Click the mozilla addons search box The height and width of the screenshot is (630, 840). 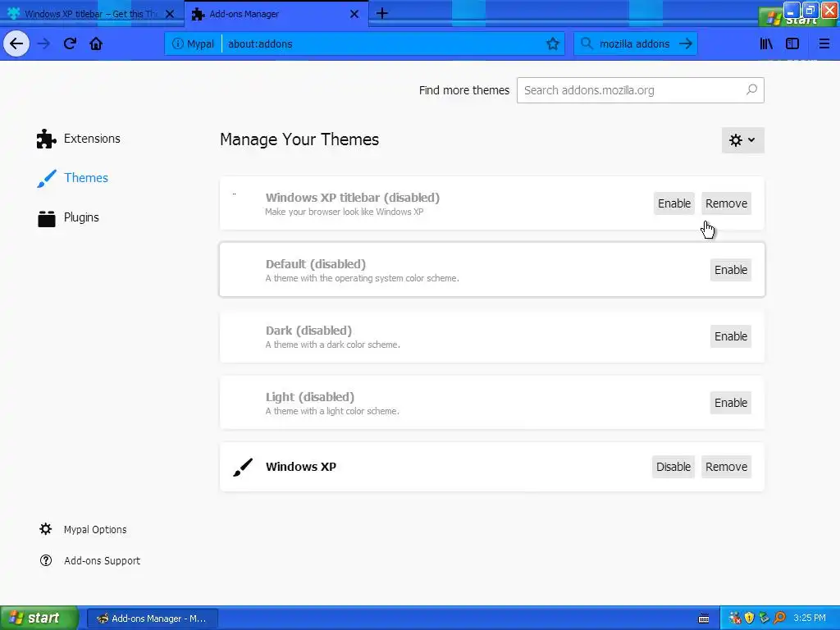point(635,44)
